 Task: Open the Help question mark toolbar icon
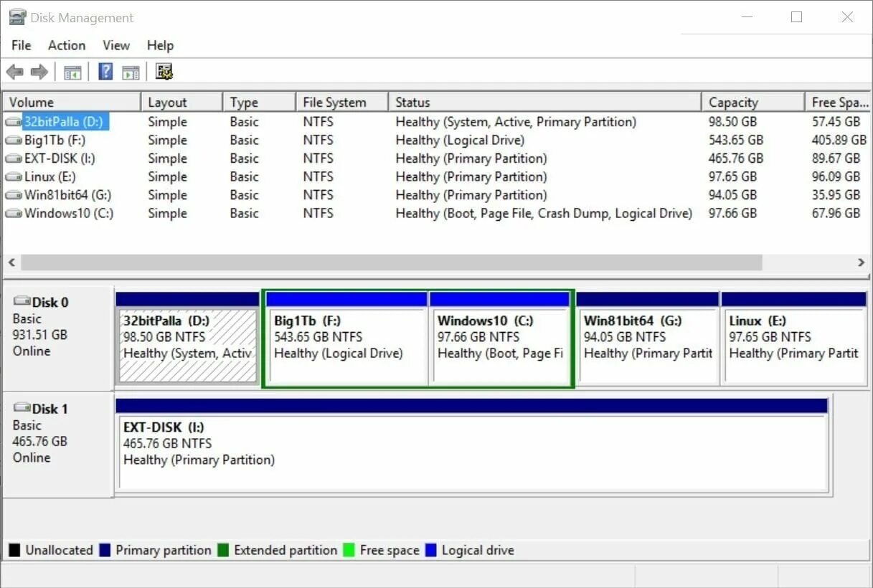point(105,72)
